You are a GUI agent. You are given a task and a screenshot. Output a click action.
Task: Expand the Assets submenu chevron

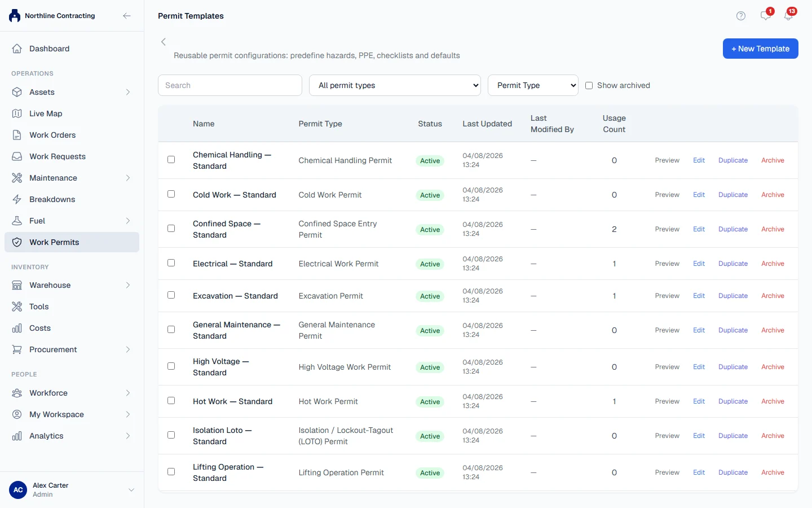(128, 92)
